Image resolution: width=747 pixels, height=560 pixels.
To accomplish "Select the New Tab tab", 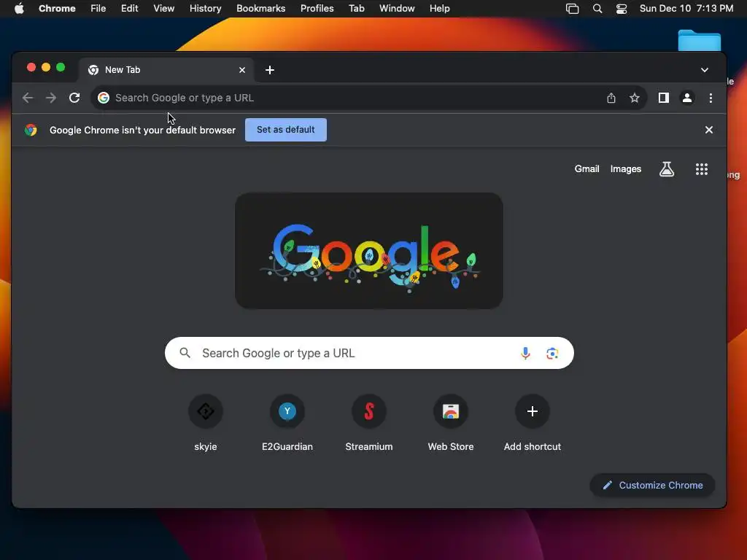I will click(166, 70).
